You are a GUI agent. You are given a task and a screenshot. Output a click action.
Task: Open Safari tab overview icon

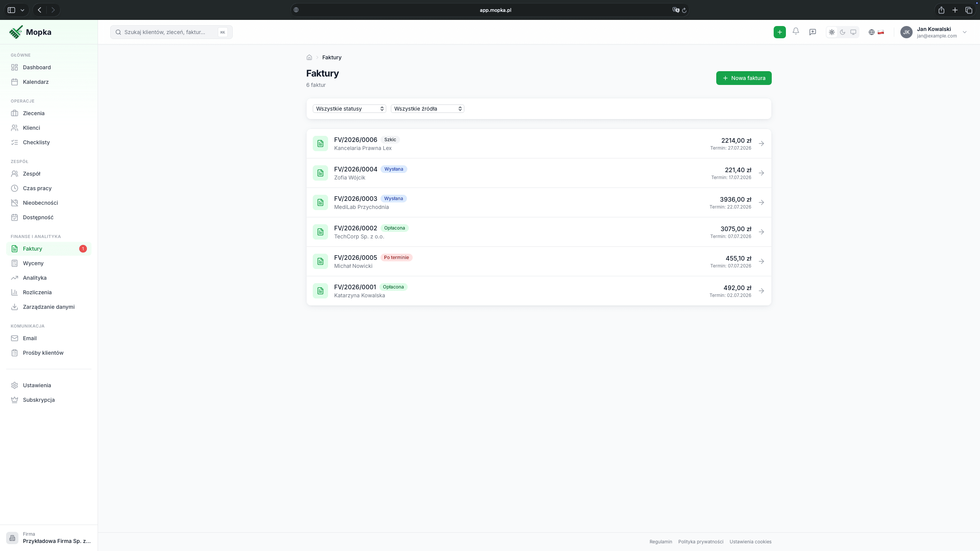(x=969, y=10)
